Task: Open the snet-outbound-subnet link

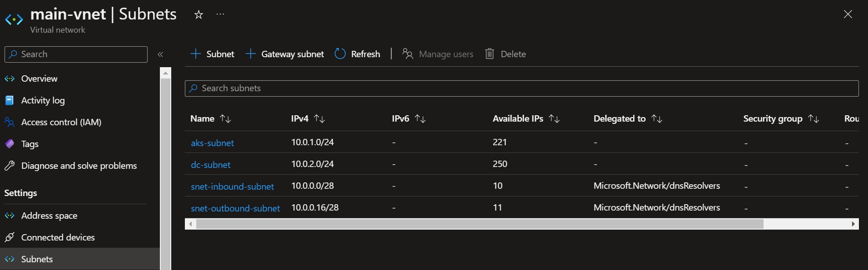Action: 235,208
